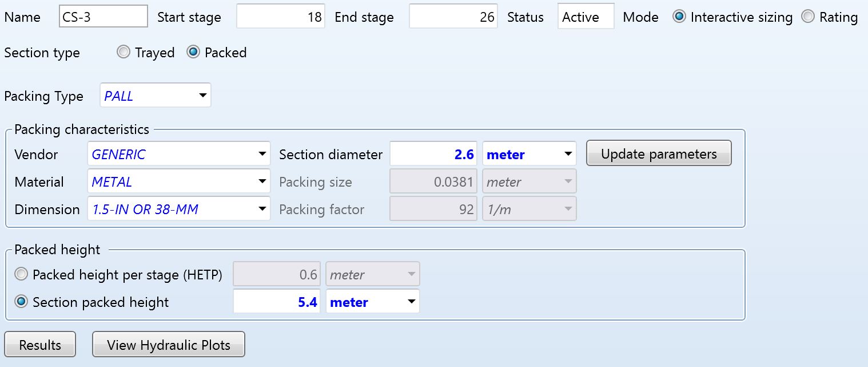Open View Hydraulic Plots
Screen dimensions: 868x367
169,345
